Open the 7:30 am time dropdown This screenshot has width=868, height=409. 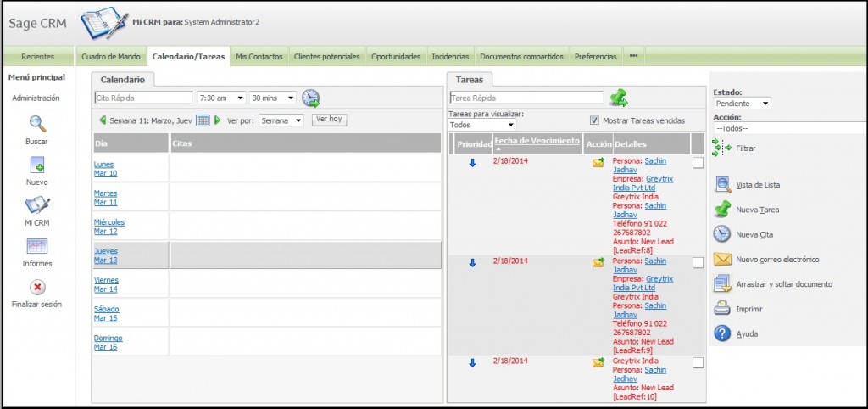[x=221, y=98]
